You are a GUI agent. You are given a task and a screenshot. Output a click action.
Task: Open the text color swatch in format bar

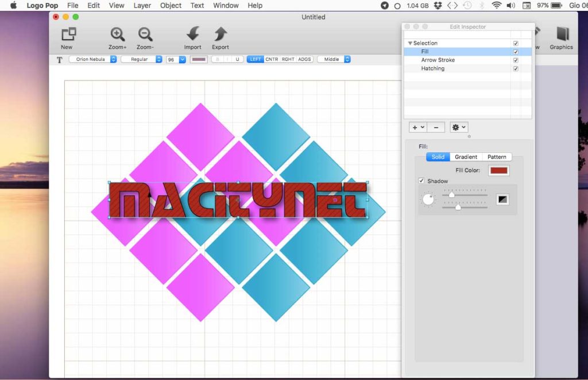(x=198, y=59)
